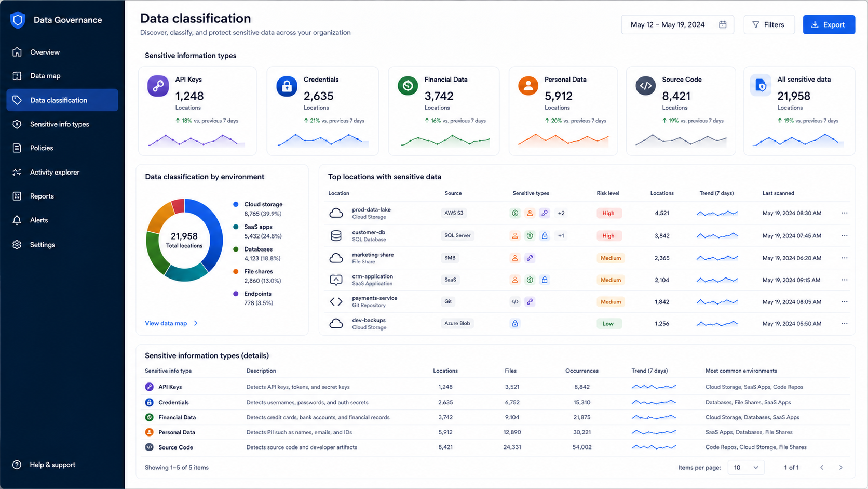
Task: Click the crm-application SaaS icon
Action: [336, 280]
